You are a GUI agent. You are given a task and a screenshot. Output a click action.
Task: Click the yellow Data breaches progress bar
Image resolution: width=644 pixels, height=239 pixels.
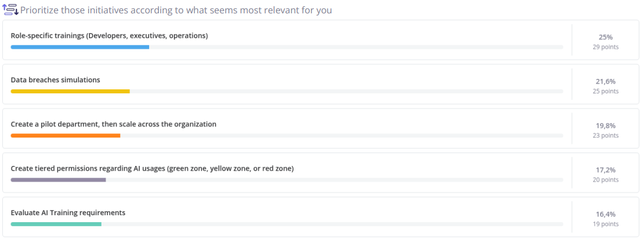[70, 91]
